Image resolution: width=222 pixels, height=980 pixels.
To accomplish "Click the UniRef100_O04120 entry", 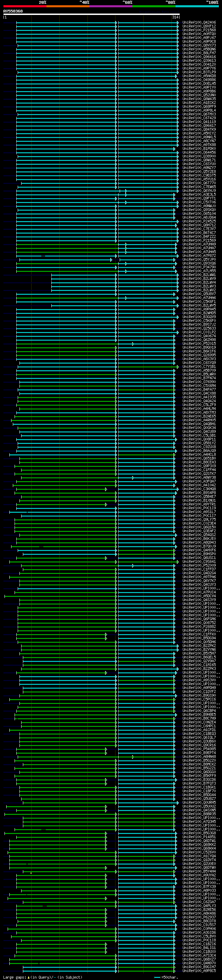I will pyautogui.click(x=199, y=65).
